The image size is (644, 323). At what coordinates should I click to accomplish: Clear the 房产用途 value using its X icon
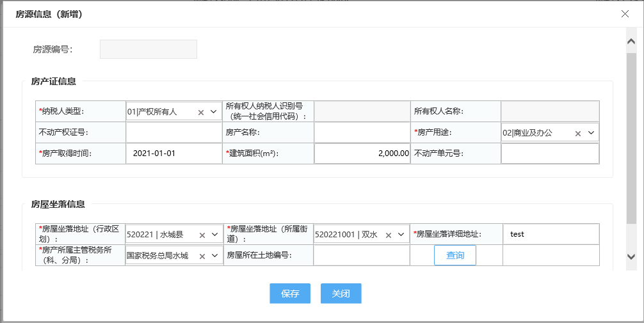(x=578, y=134)
